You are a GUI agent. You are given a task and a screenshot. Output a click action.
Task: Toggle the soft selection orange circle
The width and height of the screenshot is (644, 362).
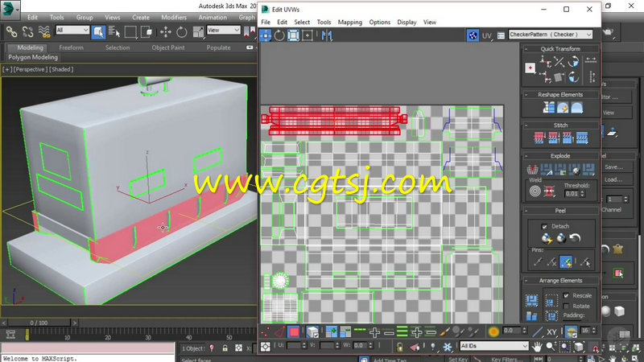493,331
